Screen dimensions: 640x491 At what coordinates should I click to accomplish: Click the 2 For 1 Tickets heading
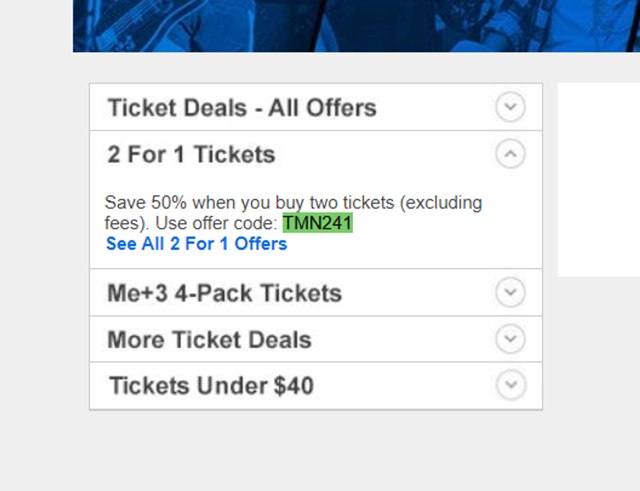pos(191,155)
